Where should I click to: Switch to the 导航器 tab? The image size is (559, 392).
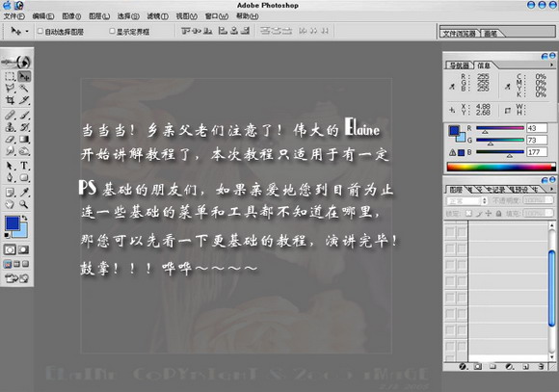click(x=459, y=65)
